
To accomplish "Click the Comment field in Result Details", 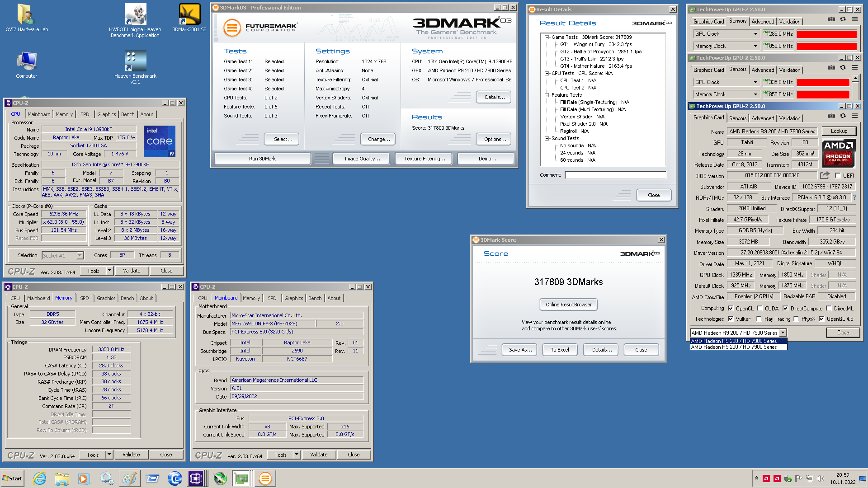I will tap(615, 175).
